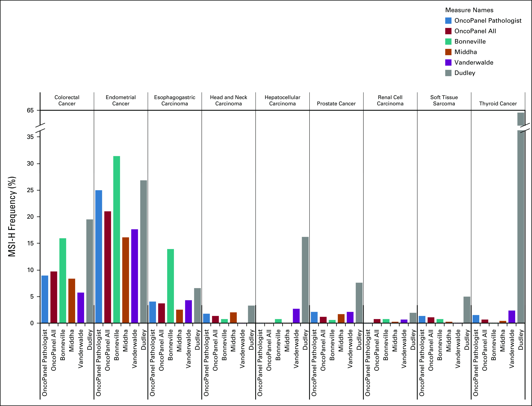This screenshot has height=406, width=532.
Task: Click the 'Endometrial Cancer' panel header
Action: tap(121, 100)
